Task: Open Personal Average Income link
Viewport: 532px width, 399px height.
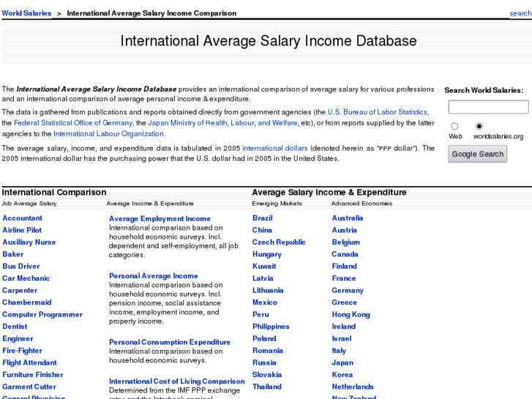Action: point(154,276)
